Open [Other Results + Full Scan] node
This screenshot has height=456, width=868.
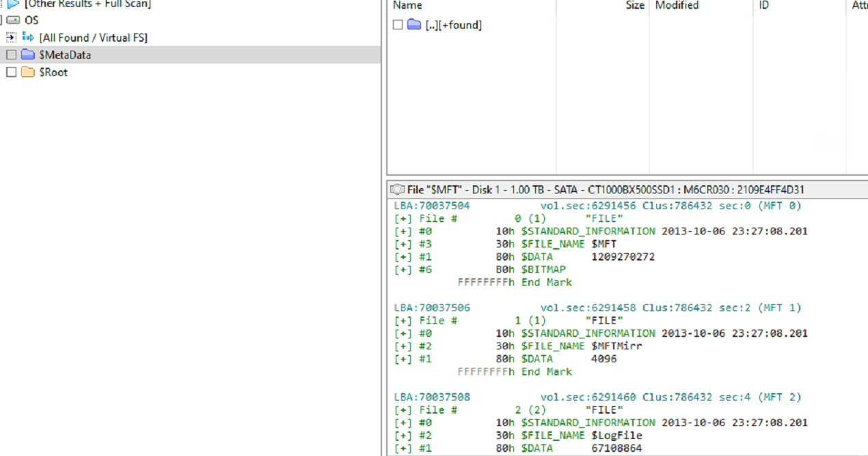point(87,4)
